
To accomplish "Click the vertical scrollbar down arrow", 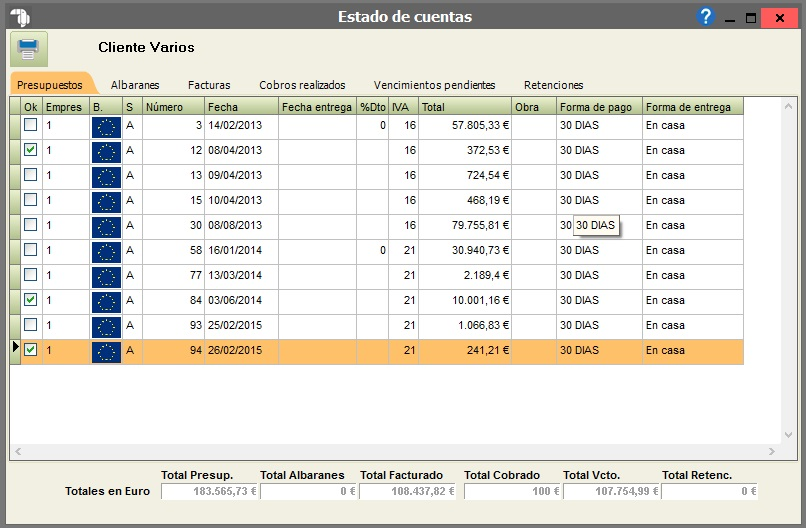I will point(788,435).
